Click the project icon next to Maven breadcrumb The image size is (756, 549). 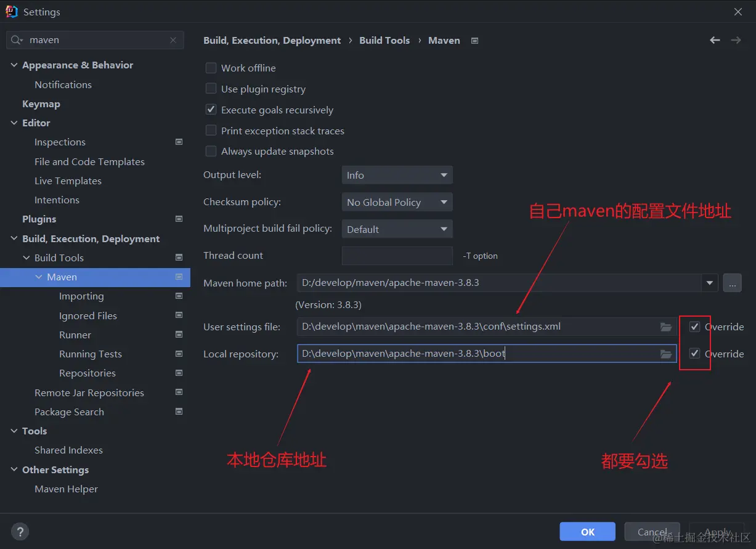click(x=474, y=41)
